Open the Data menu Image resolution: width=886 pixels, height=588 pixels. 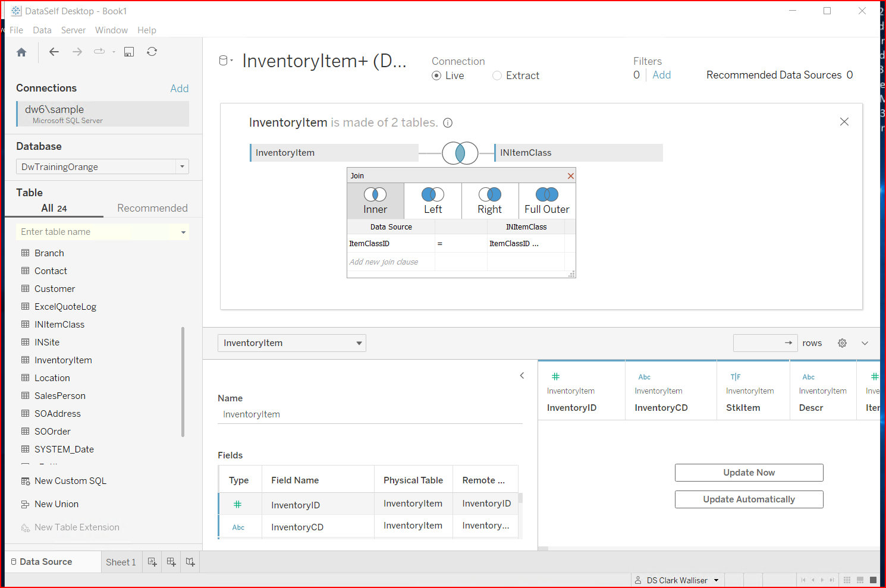[x=42, y=30]
